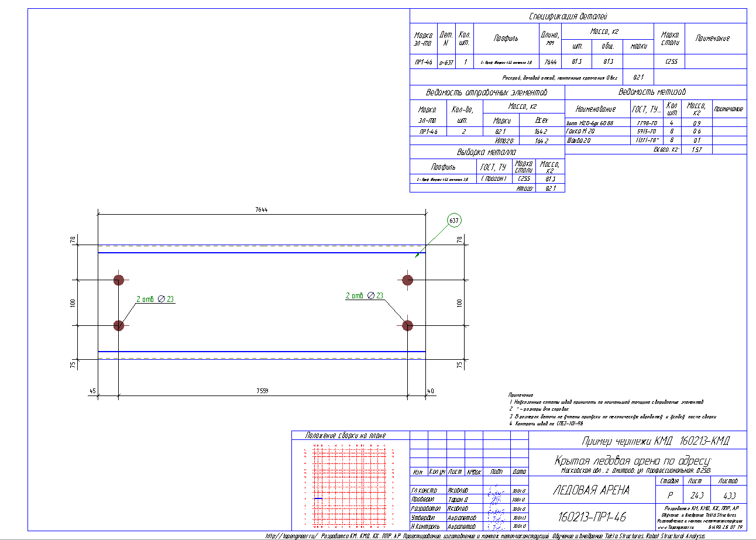The width and height of the screenshot is (756, 540).
Task: Select the right "2 отв ∅23" hole callout
Action: 364,296
